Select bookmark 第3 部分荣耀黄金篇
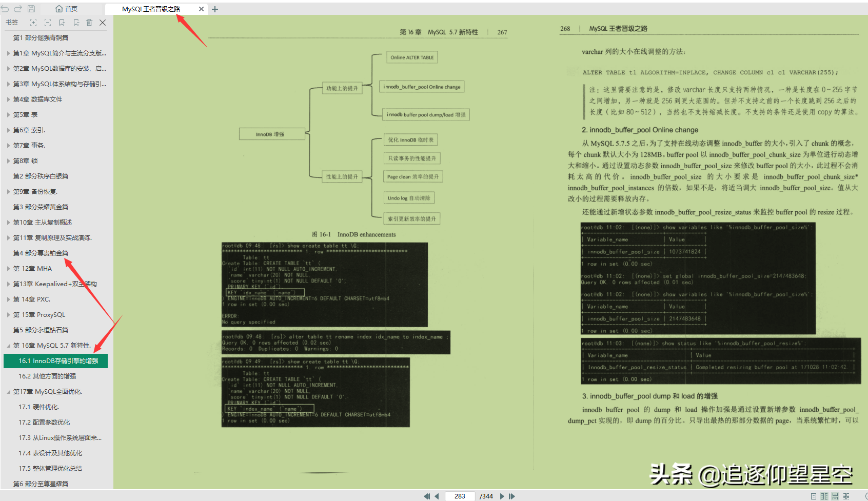This screenshot has width=868, height=501. point(41,207)
